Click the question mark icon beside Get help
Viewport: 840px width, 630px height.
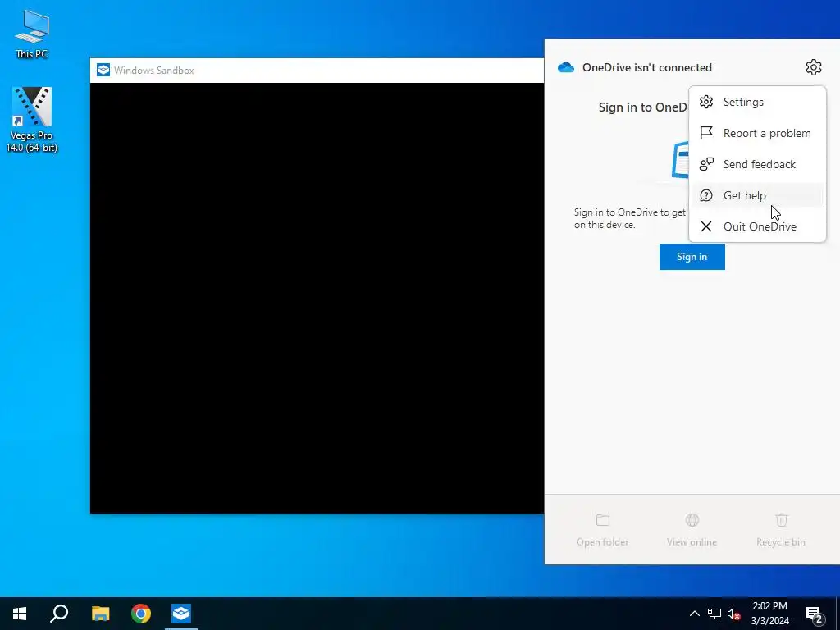pyautogui.click(x=706, y=195)
